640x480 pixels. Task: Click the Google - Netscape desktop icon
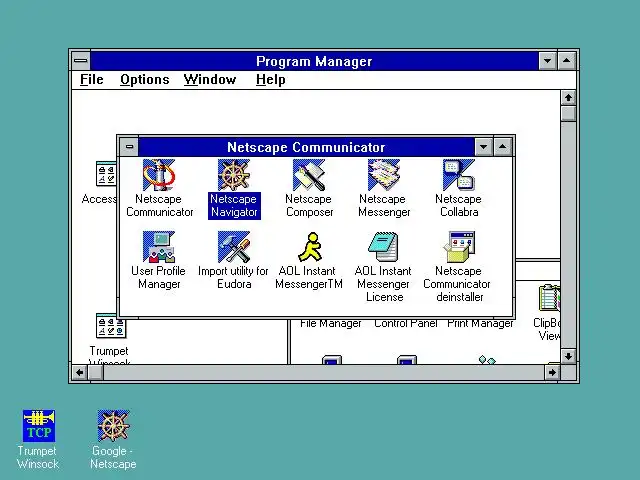[113, 426]
